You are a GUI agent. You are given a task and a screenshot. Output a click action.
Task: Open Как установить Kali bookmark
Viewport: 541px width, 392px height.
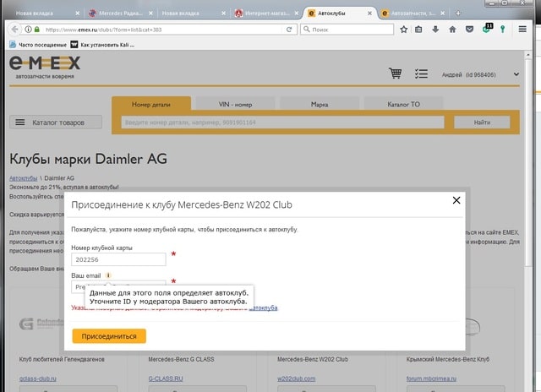(x=102, y=45)
